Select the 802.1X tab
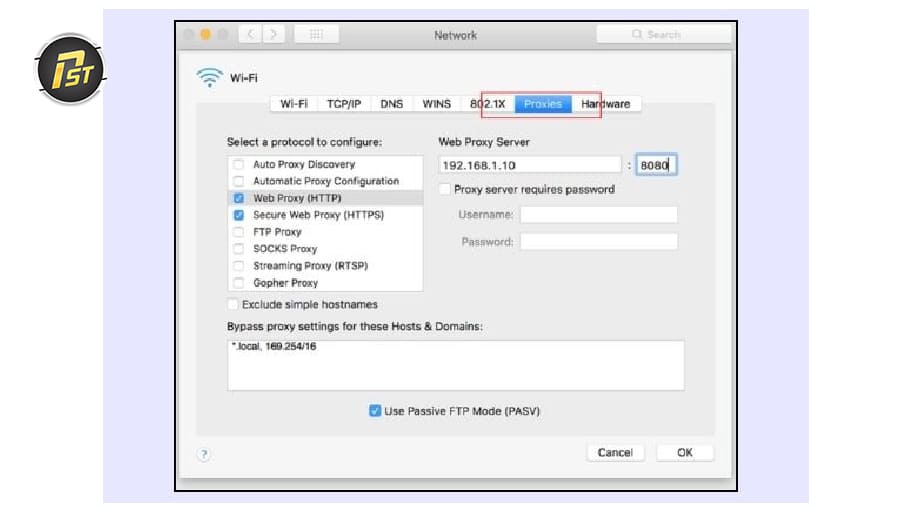 click(487, 104)
